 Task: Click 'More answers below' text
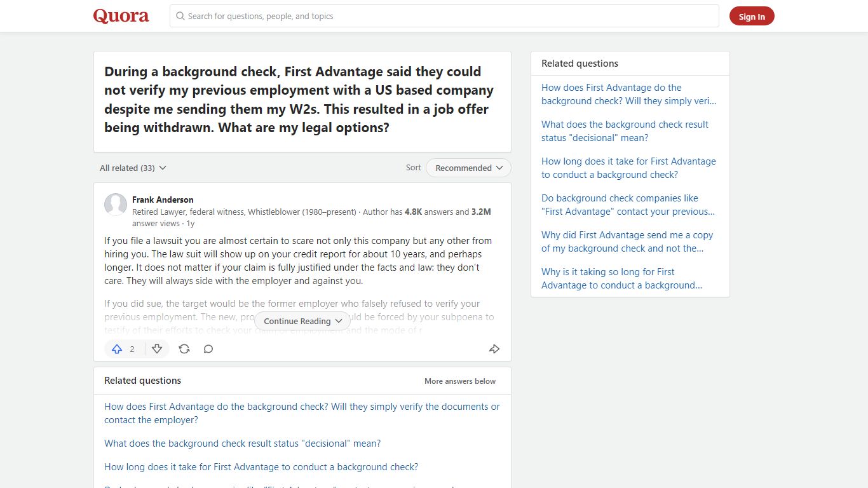point(460,381)
